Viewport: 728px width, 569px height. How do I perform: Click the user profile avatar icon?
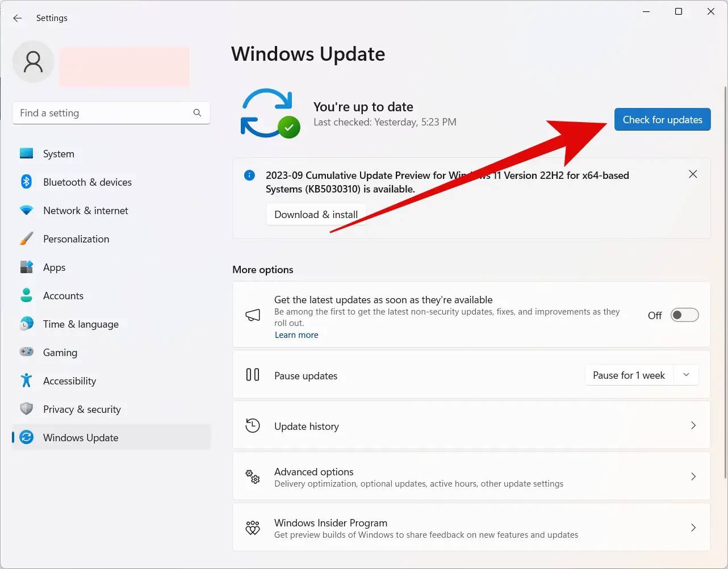[33, 62]
